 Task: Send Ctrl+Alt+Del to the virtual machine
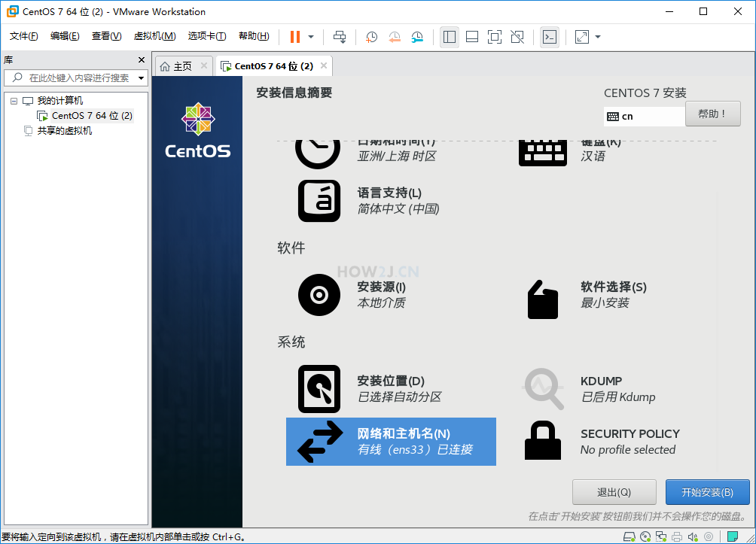pyautogui.click(x=339, y=36)
